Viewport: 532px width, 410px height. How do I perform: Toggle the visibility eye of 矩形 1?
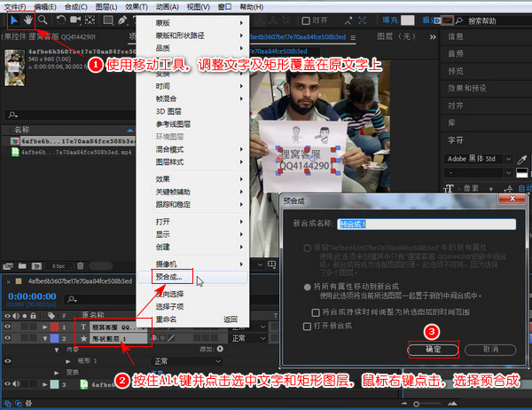pos(7,360)
